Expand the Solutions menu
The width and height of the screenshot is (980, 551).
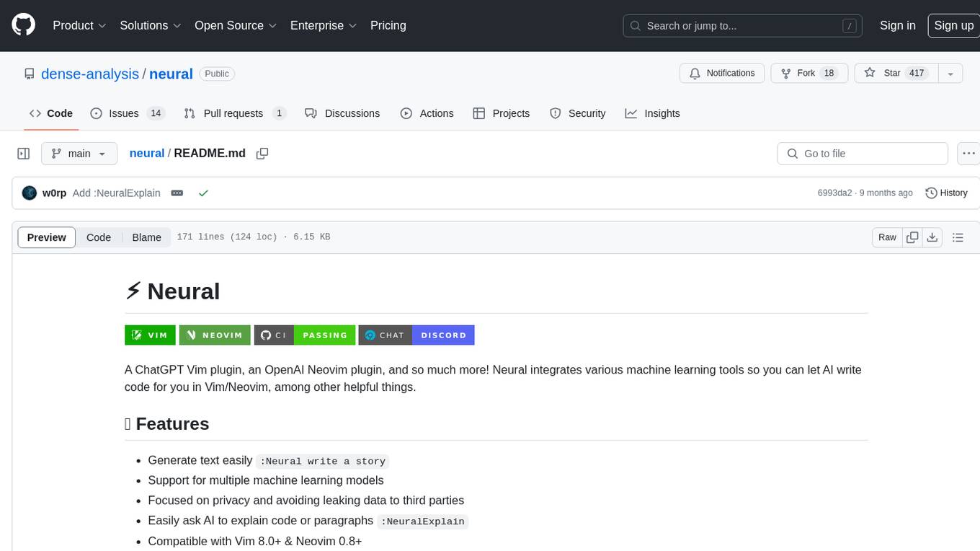[150, 25]
